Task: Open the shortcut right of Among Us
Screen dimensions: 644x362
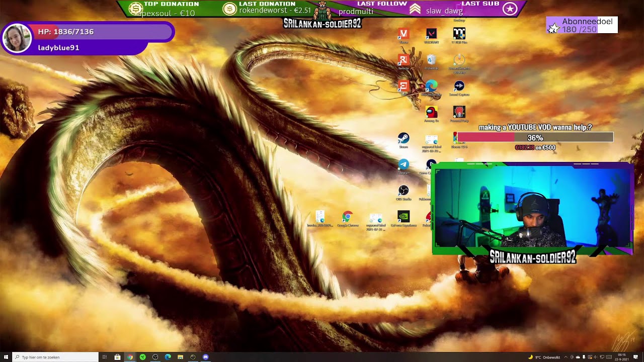Action: pos(459,113)
